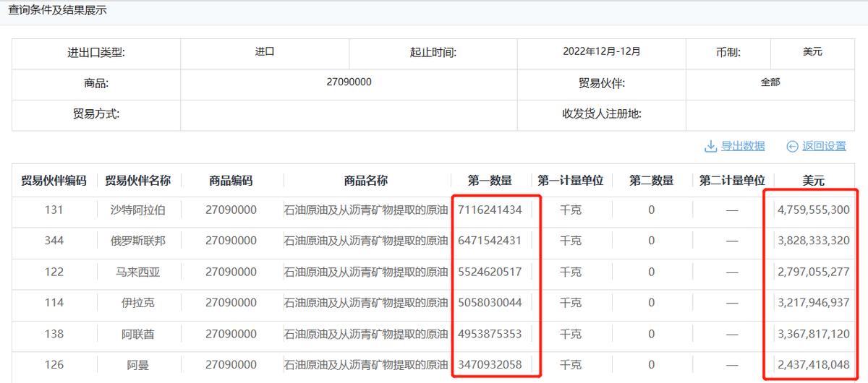Click partner code 114
The width and height of the screenshot is (868, 383).
coord(54,303)
